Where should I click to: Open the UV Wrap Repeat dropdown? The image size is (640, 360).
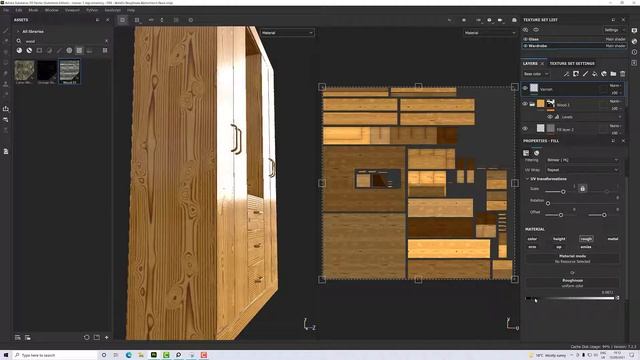click(x=582, y=170)
